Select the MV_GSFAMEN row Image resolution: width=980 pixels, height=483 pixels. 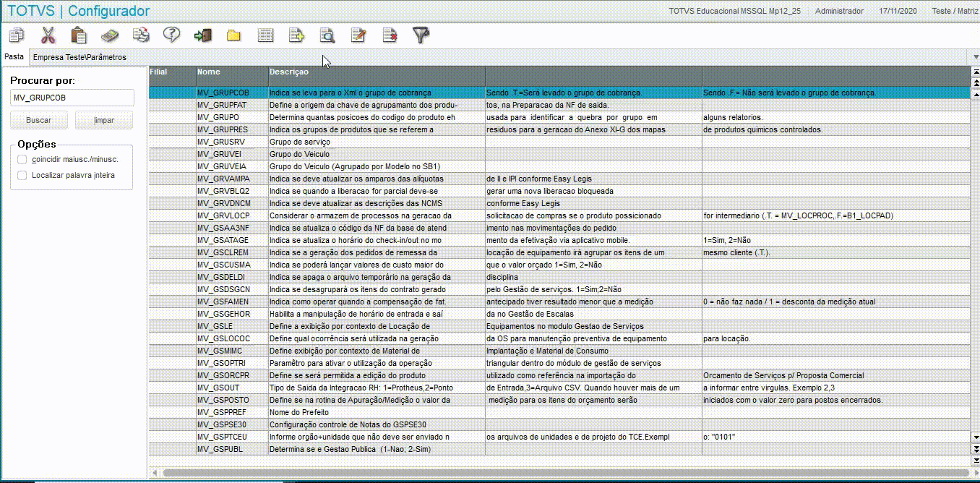559,302
